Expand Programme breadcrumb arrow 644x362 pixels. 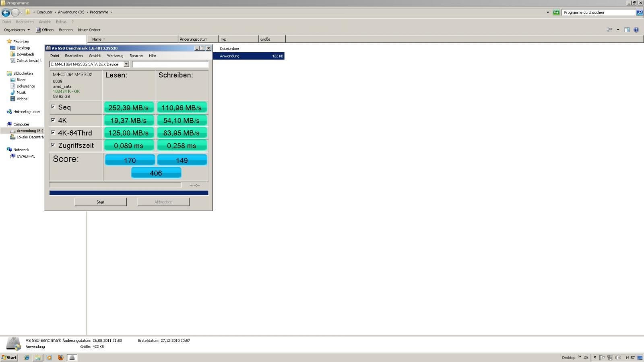point(111,12)
